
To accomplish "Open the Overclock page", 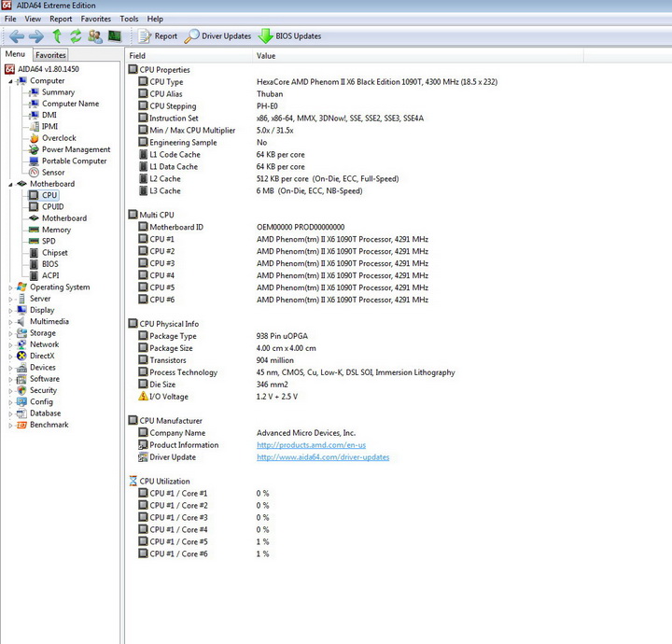I will (x=59, y=138).
